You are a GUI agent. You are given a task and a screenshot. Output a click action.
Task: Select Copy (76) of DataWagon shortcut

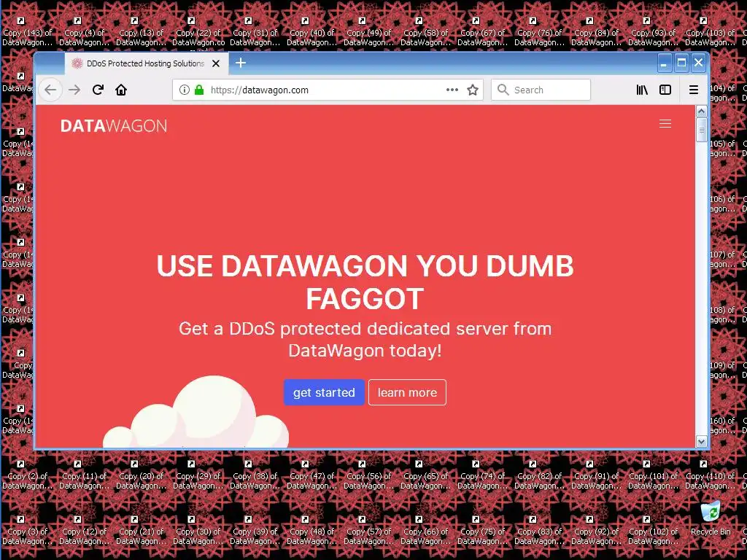539,32
